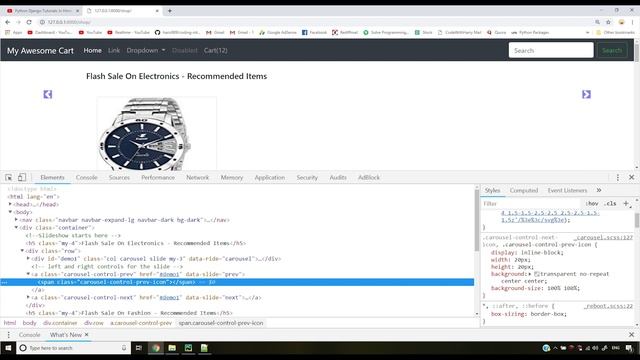Add new style rule with plus icon
The width and height of the screenshot is (640, 360).
tap(626, 203)
